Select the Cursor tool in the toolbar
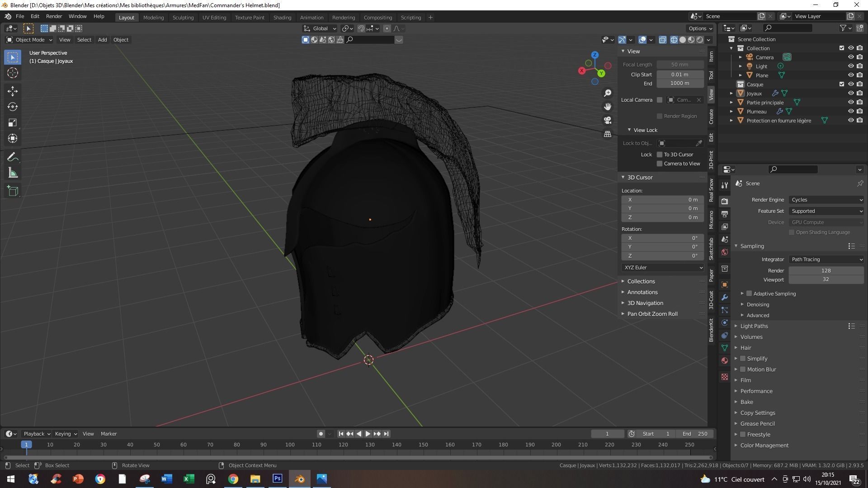 [13, 73]
